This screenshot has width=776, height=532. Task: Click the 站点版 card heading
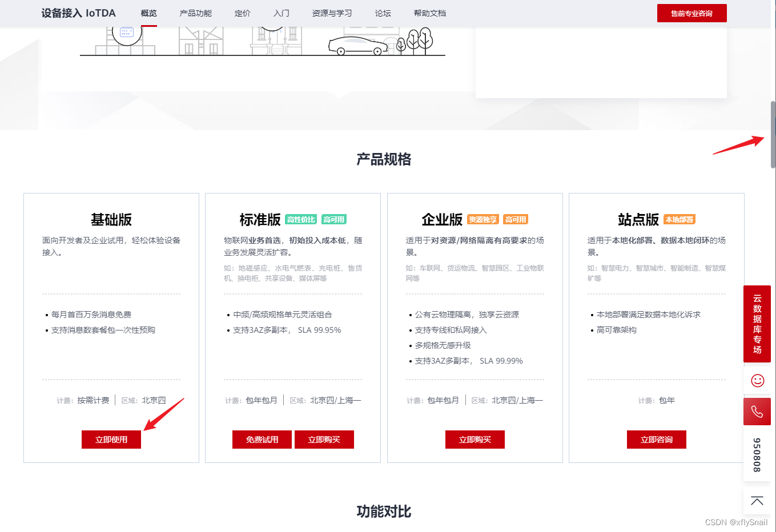point(638,220)
